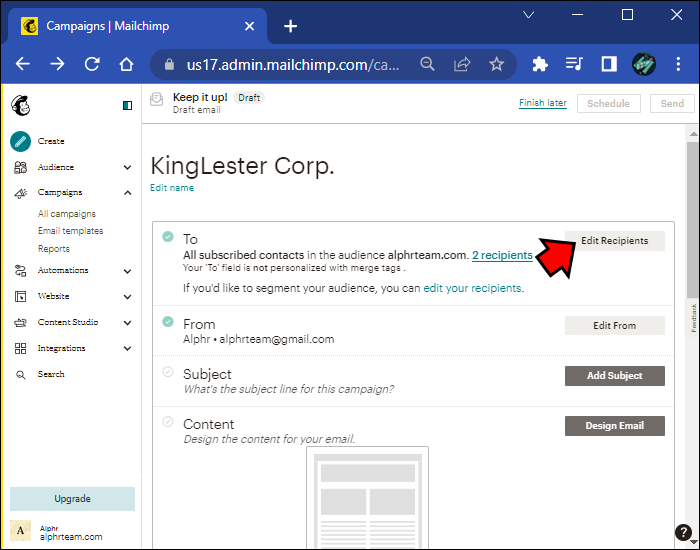The image size is (700, 550).
Task: Click edit your recipients link
Action: click(472, 288)
